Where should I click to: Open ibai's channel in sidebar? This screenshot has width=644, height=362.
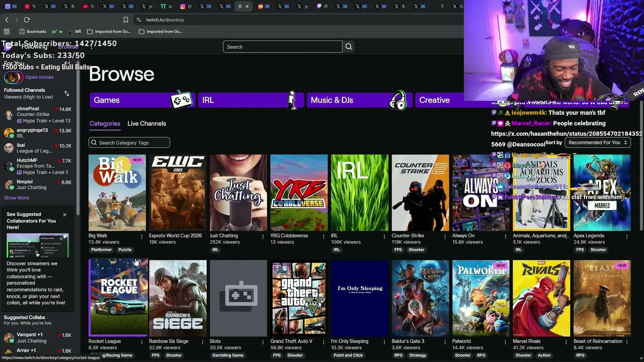38,148
